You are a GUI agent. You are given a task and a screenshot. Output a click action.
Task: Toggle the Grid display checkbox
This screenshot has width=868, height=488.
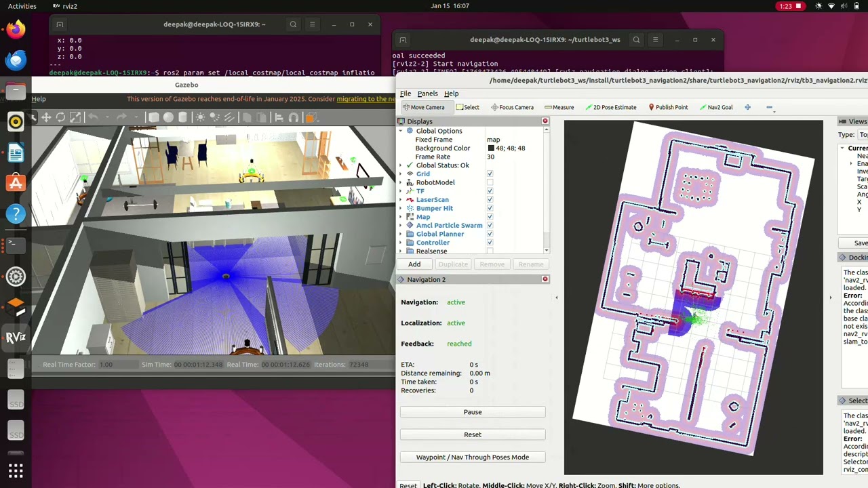pos(490,174)
